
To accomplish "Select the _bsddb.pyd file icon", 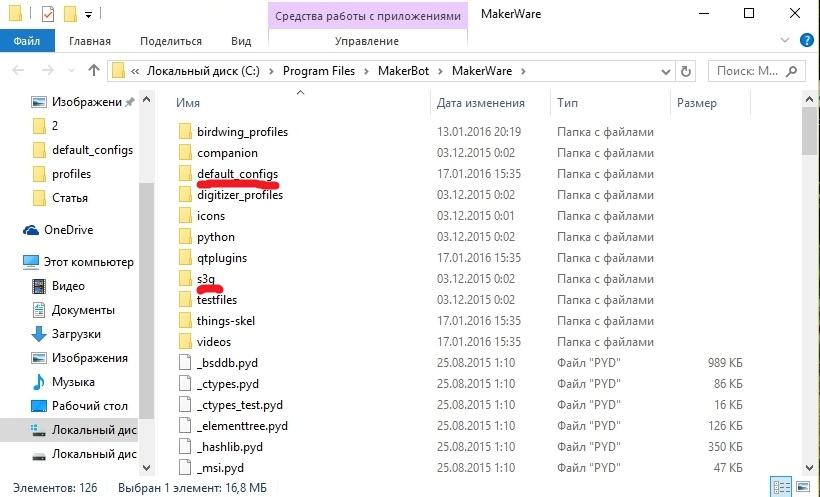I will (185, 362).
